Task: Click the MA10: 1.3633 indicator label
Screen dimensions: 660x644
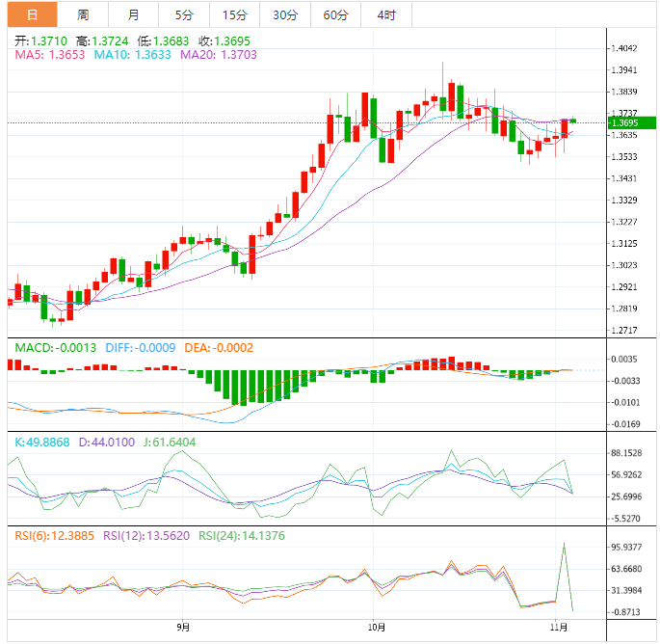Action: click(135, 55)
